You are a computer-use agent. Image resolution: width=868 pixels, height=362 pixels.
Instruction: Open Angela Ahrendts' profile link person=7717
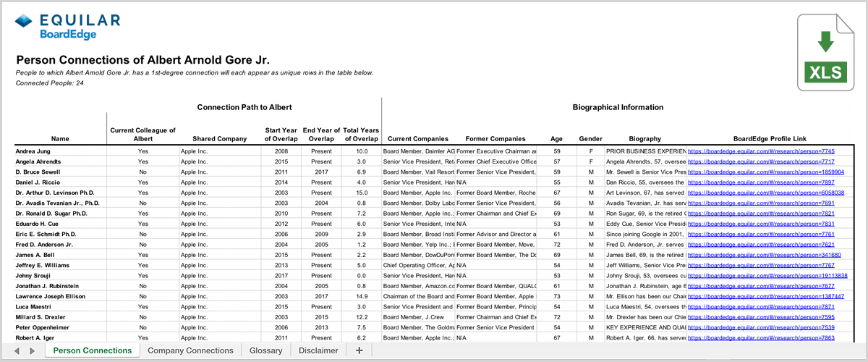click(x=761, y=161)
